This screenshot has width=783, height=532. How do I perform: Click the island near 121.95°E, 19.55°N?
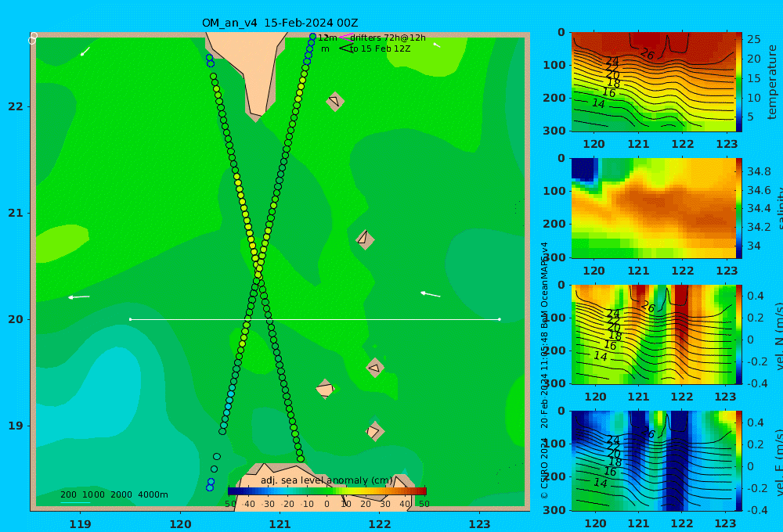375,368
